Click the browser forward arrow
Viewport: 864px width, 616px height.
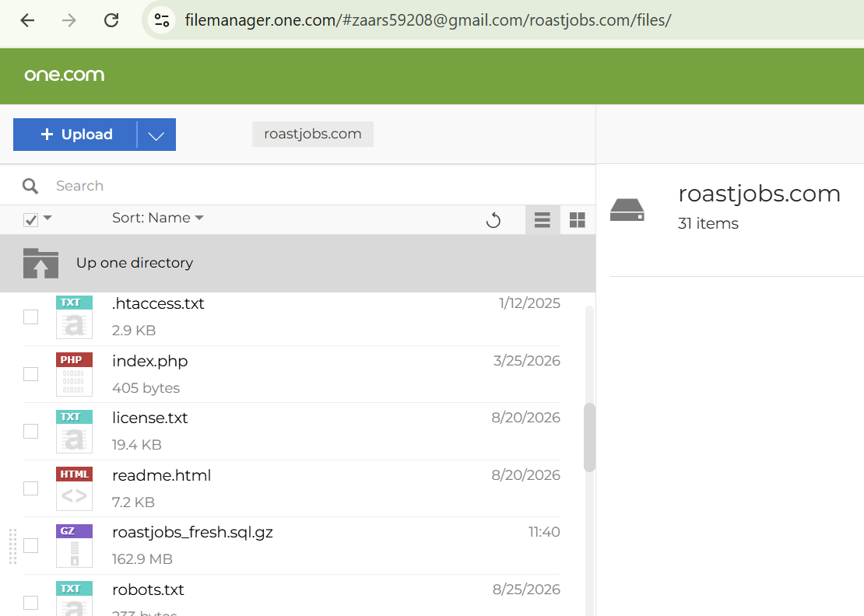tap(68, 20)
